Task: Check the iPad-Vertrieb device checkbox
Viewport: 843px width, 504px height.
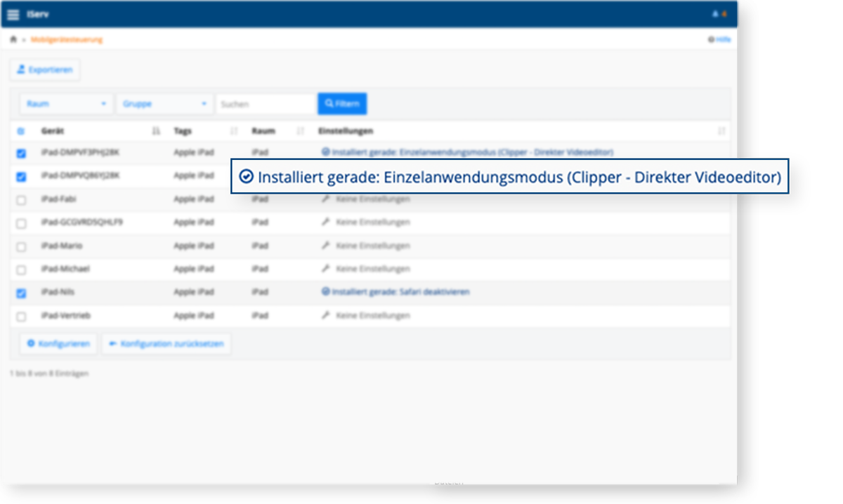Action: pos(21,317)
